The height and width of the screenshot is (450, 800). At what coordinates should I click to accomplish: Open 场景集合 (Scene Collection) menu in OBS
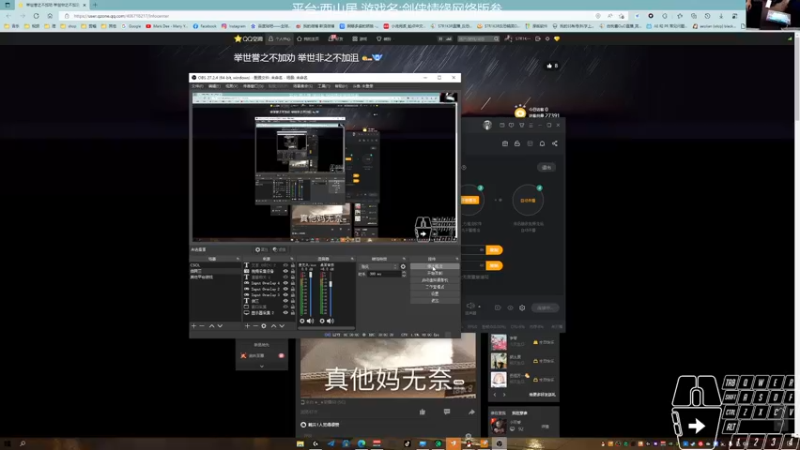pyautogui.click(x=303, y=86)
